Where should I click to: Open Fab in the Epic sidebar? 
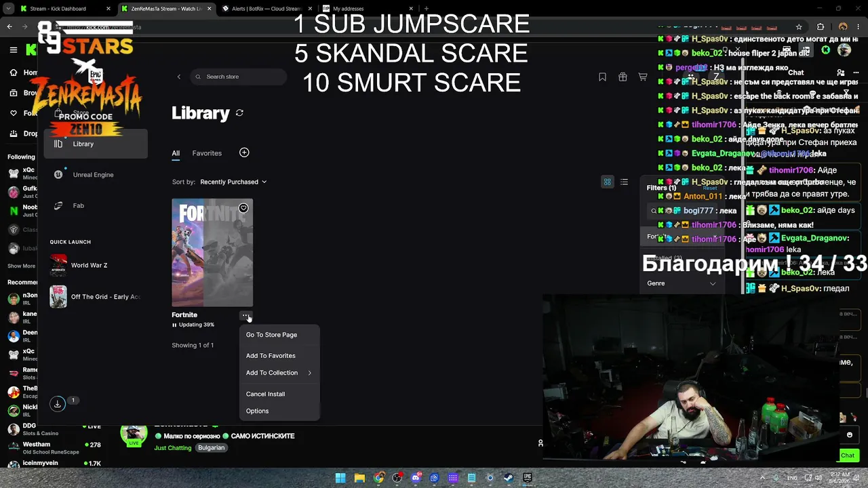pyautogui.click(x=96, y=205)
